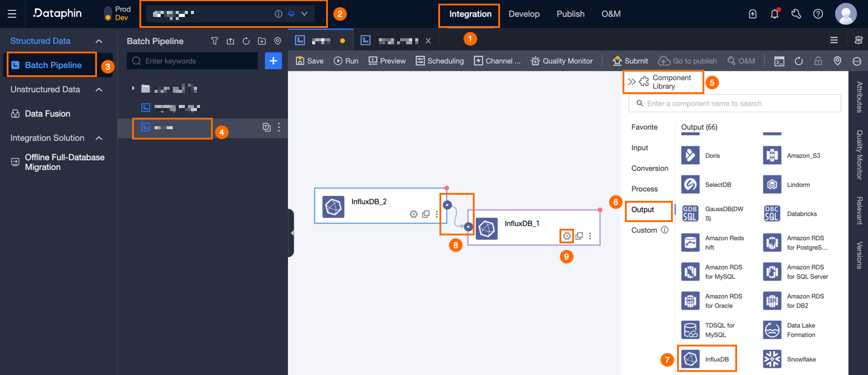Click Run in the toolbar
The width and height of the screenshot is (868, 375).
pos(346,61)
